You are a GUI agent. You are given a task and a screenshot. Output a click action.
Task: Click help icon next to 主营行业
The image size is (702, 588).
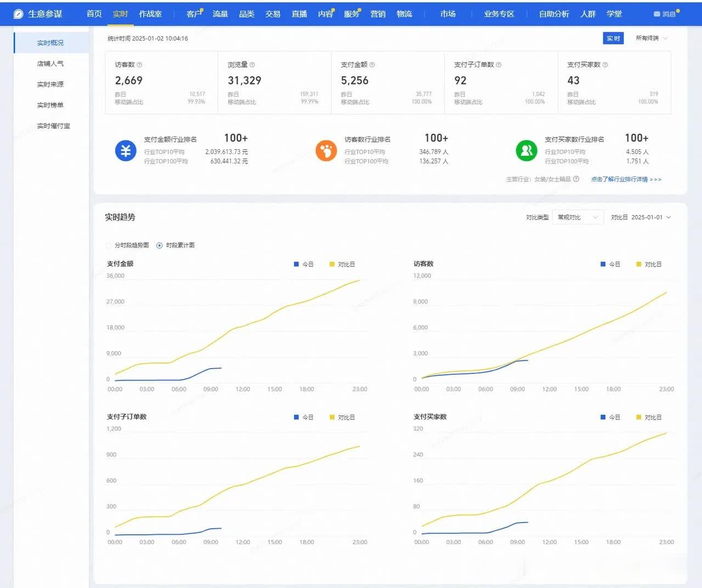coord(576,179)
